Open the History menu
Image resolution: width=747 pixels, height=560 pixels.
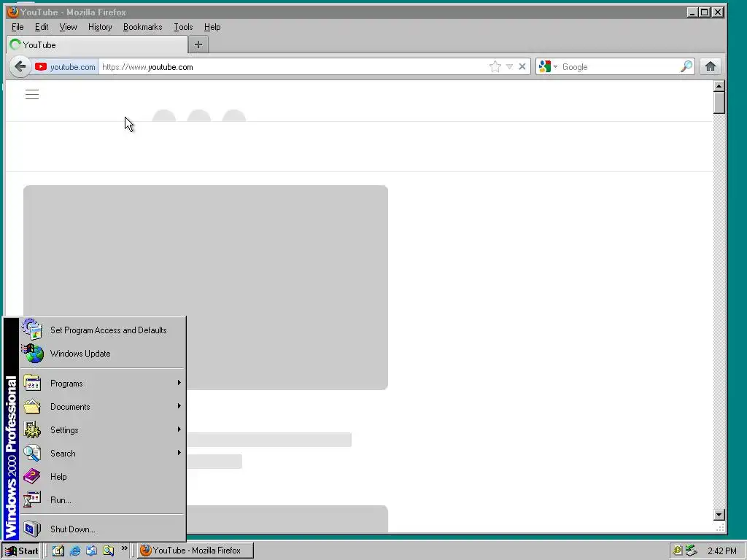pos(100,27)
